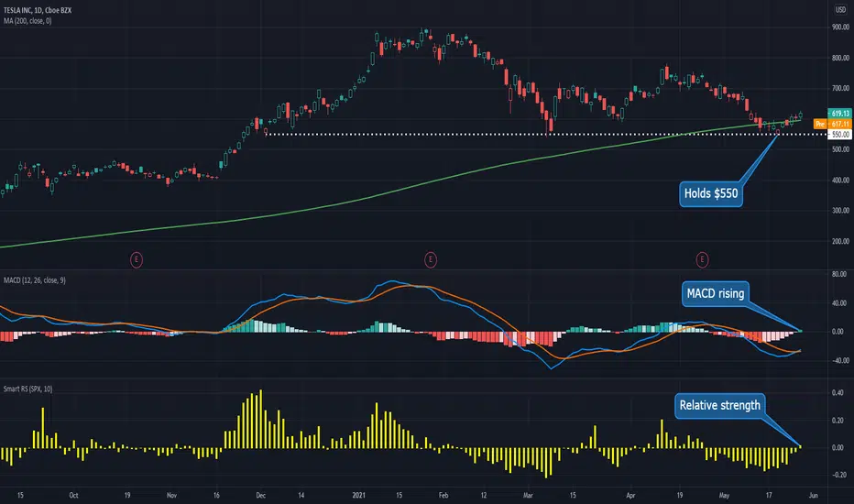Click the 'Apr' label on time axis
This screenshot has height=504, width=854.
(x=630, y=495)
